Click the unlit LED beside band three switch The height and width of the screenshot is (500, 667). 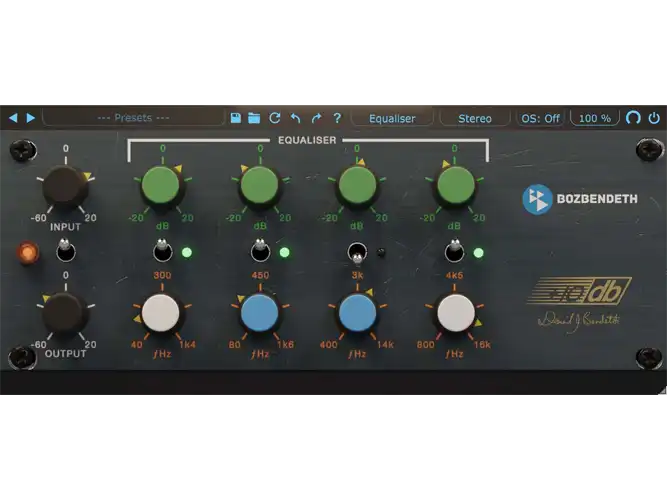[x=382, y=253]
